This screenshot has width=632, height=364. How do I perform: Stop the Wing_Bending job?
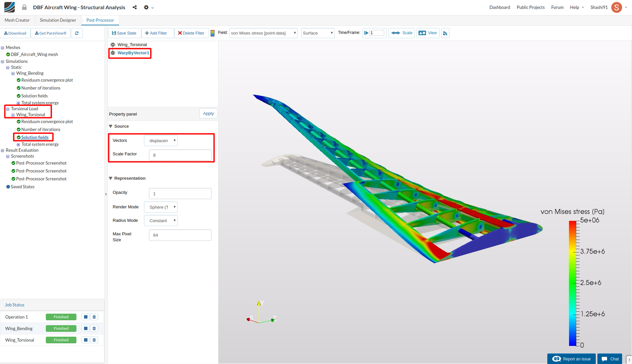(86, 328)
